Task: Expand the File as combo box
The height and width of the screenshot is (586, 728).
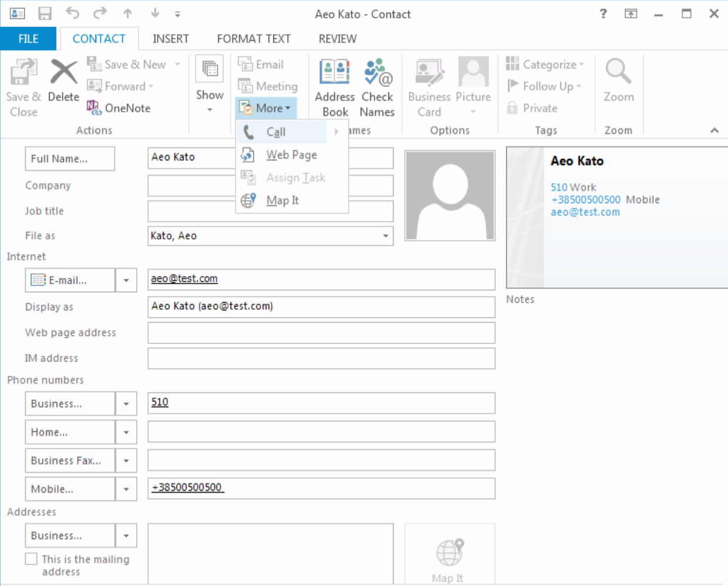Action: click(x=386, y=236)
